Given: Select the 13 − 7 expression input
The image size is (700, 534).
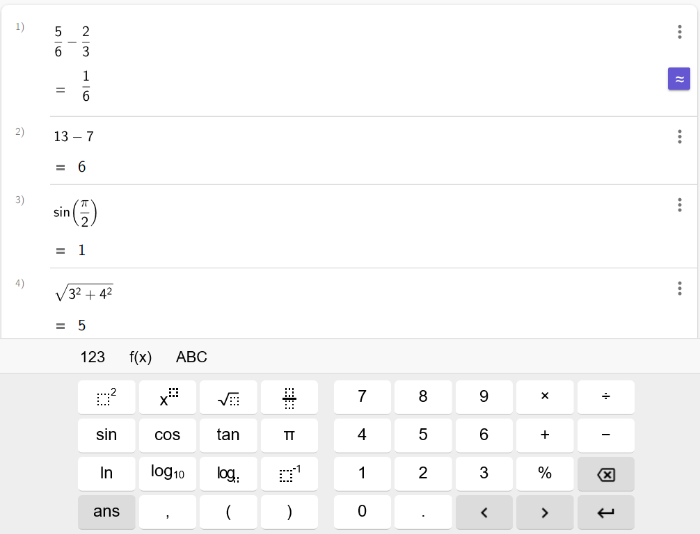Looking at the screenshot, I should (x=74, y=136).
